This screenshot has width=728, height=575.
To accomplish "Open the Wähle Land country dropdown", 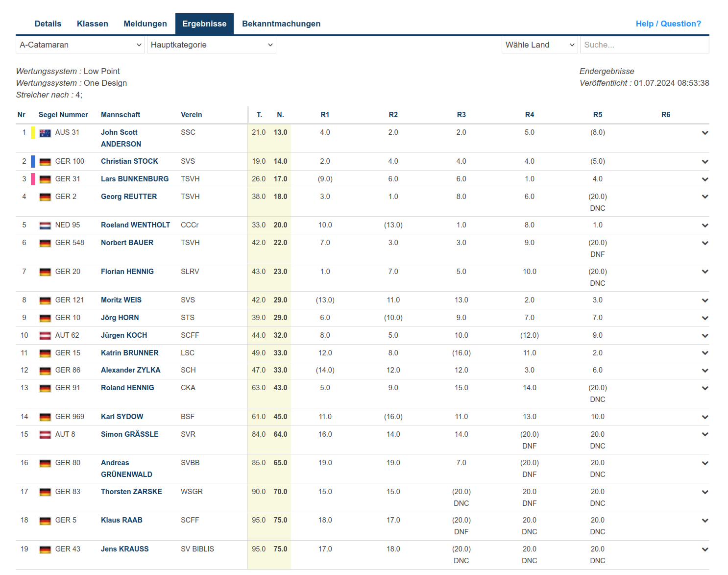I will tap(539, 45).
